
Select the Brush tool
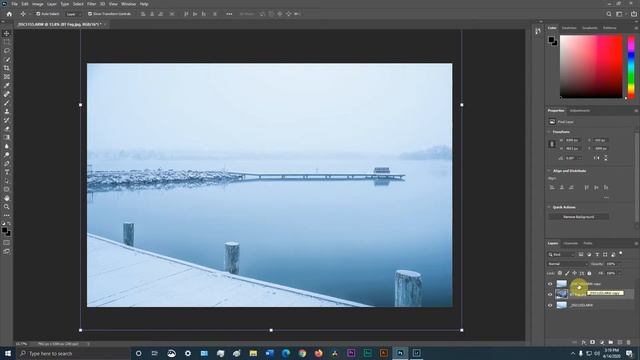coord(7,102)
